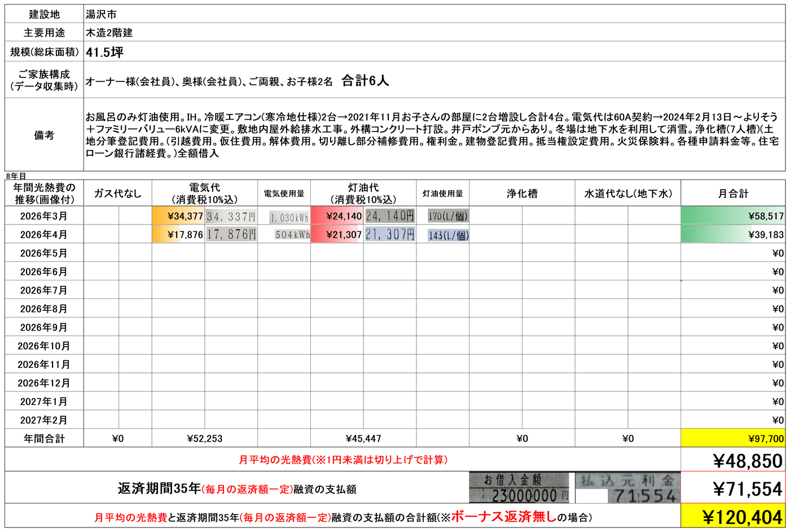Click the 170(L/個) kerosene usage image
This screenshot has width=790, height=532.
click(448, 216)
